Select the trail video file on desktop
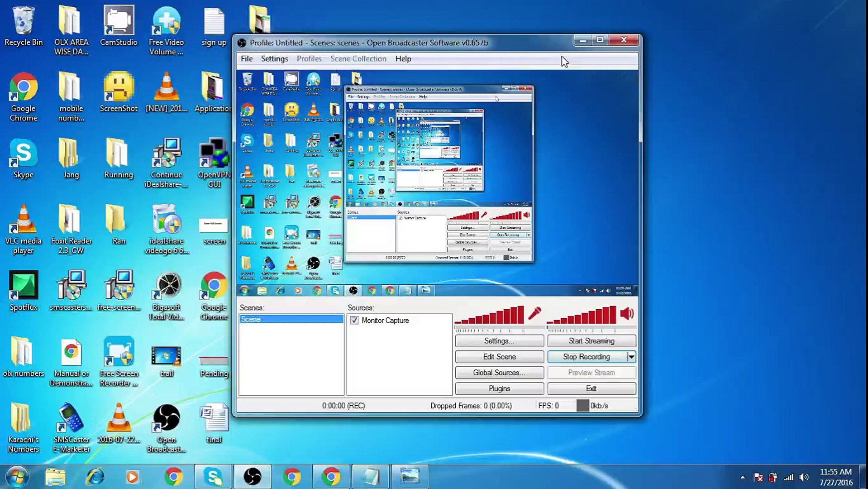This screenshot has height=489, width=868. pos(167,361)
